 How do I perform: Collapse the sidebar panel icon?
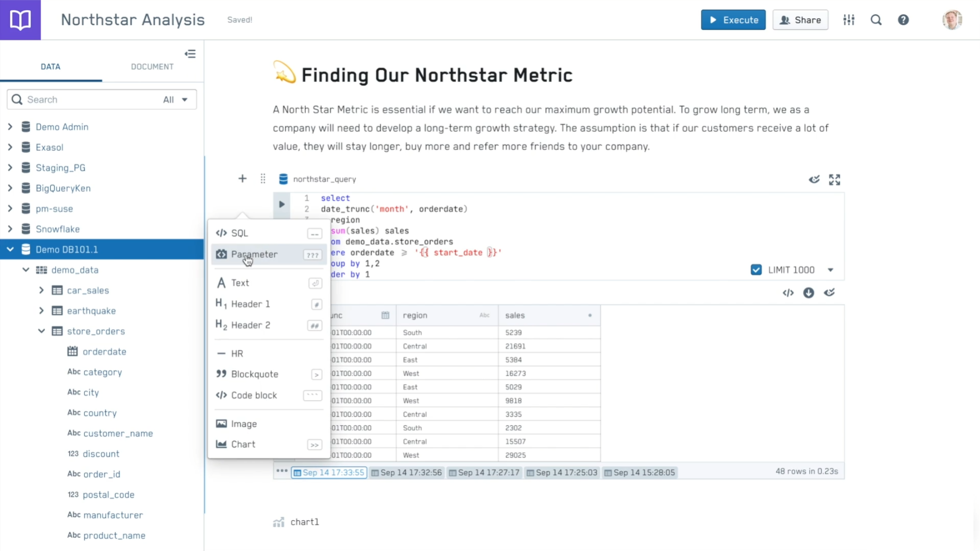pos(190,54)
